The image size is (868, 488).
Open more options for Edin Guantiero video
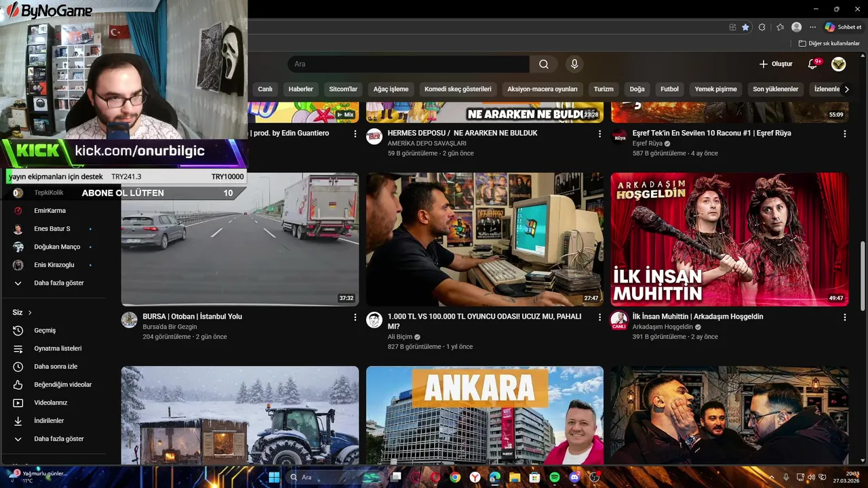[355, 134]
